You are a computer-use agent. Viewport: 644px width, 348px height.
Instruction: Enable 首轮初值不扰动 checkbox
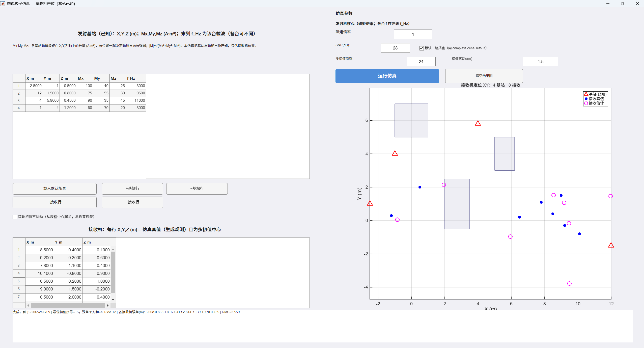[15, 217]
